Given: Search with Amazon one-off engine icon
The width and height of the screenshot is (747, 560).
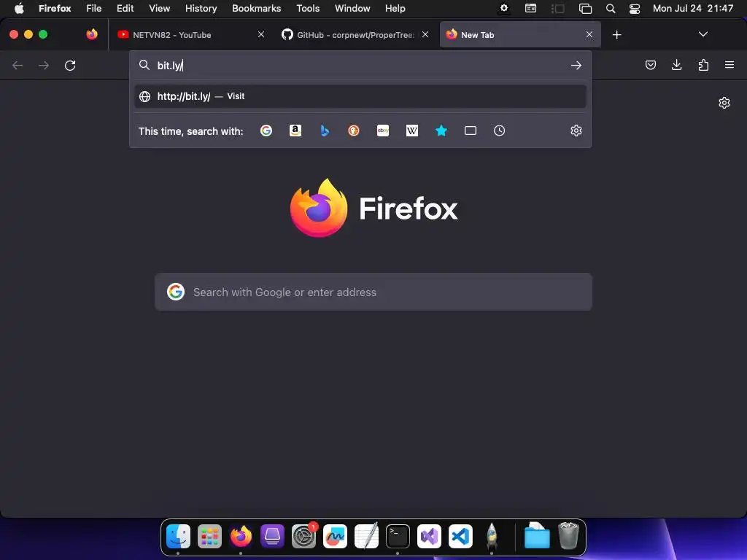Looking at the screenshot, I should click(x=295, y=131).
